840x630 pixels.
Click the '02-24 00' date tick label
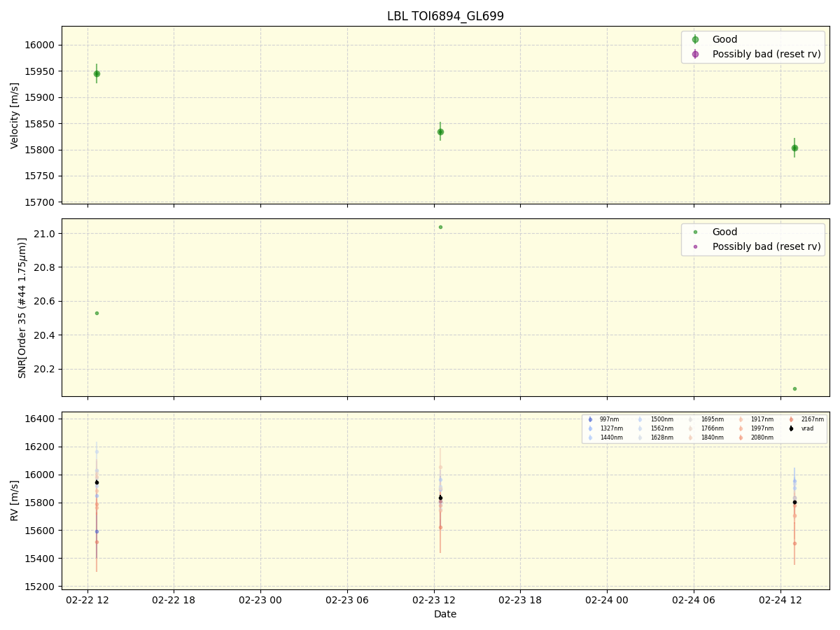click(607, 600)
